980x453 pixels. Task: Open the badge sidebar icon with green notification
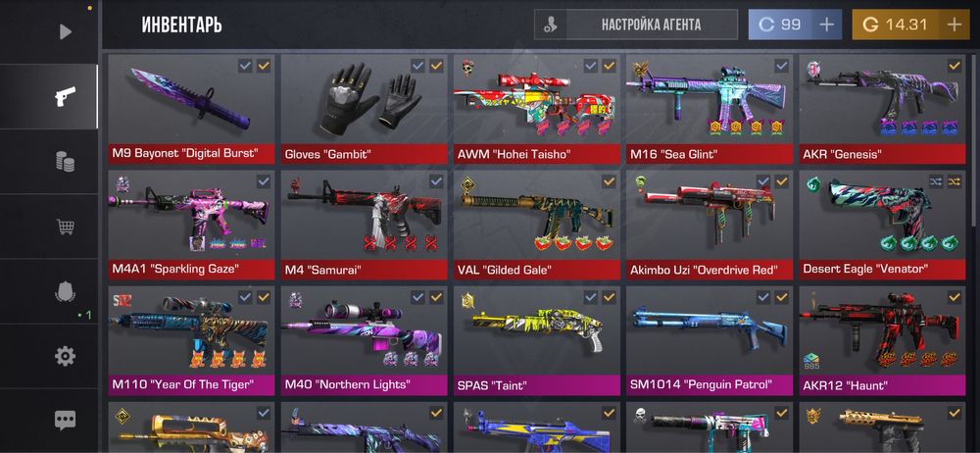(x=65, y=291)
